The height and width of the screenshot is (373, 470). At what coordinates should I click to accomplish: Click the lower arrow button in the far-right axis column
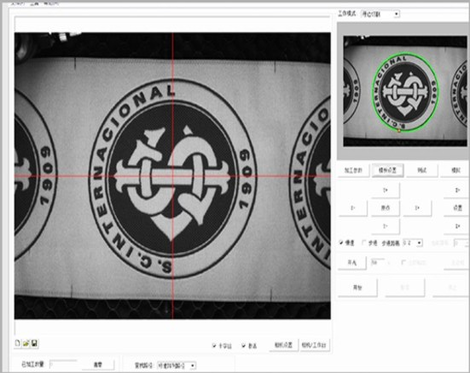457,226
